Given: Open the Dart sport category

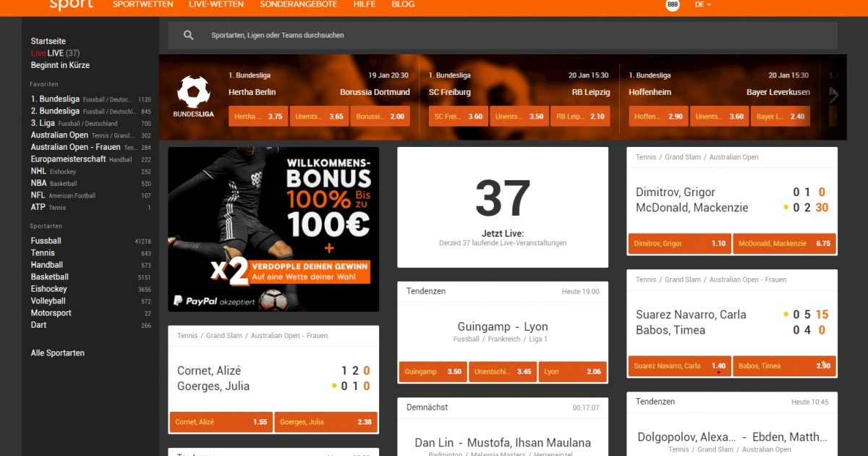Looking at the screenshot, I should (90, 325).
